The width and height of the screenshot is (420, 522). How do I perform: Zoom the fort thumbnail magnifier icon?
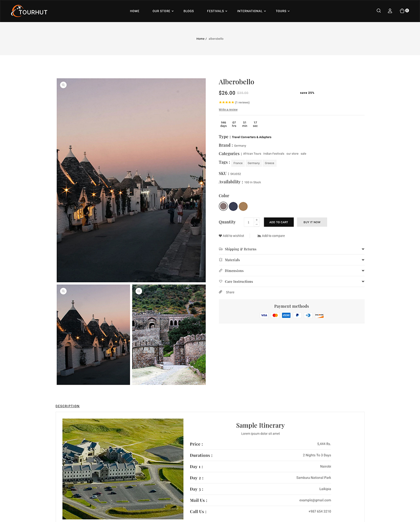(x=139, y=291)
